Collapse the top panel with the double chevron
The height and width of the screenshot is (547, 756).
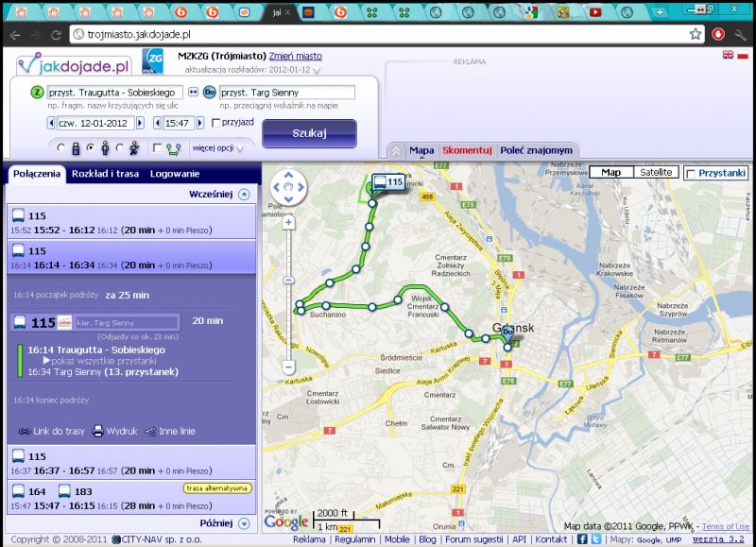click(396, 151)
